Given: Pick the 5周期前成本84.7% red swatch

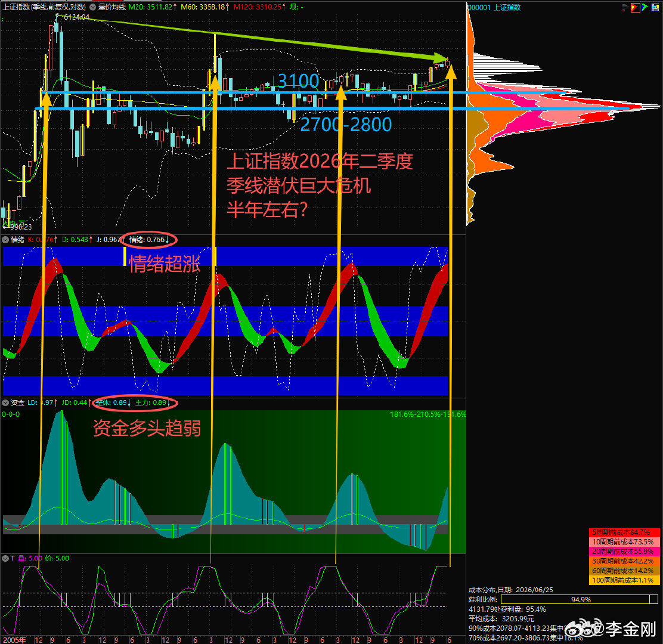Looking at the screenshot, I should click(x=624, y=532).
